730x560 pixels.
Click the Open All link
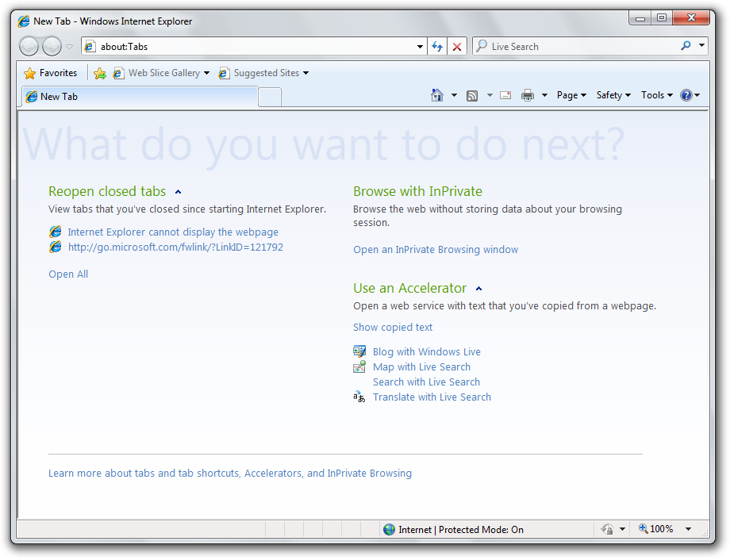click(x=68, y=274)
